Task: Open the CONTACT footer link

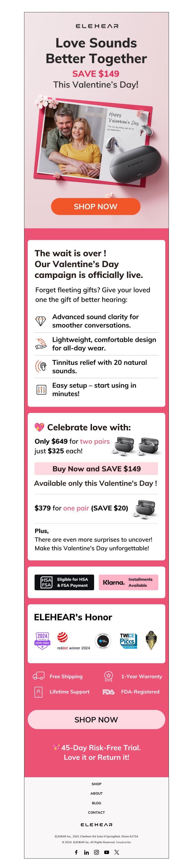Action: 96,812
